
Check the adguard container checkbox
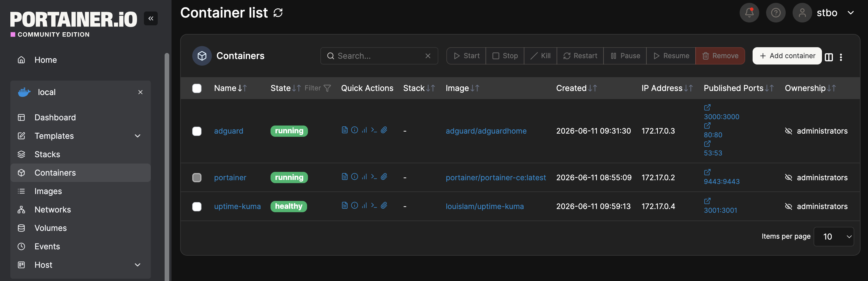point(197,131)
